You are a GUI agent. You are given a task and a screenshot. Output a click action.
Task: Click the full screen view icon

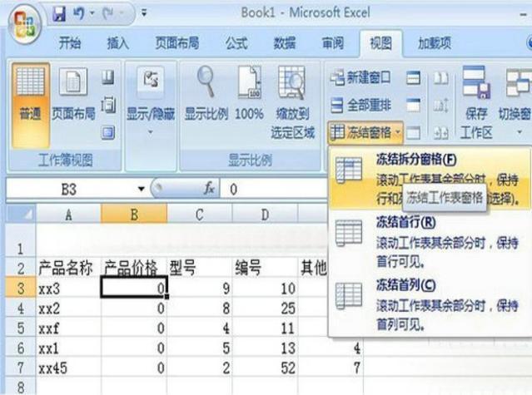click(108, 132)
